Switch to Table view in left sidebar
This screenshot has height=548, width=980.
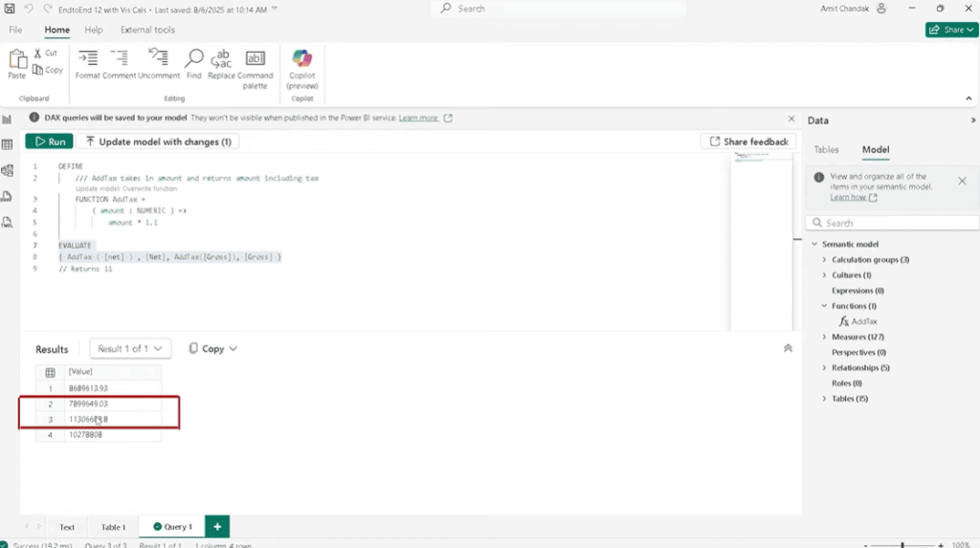click(x=7, y=144)
